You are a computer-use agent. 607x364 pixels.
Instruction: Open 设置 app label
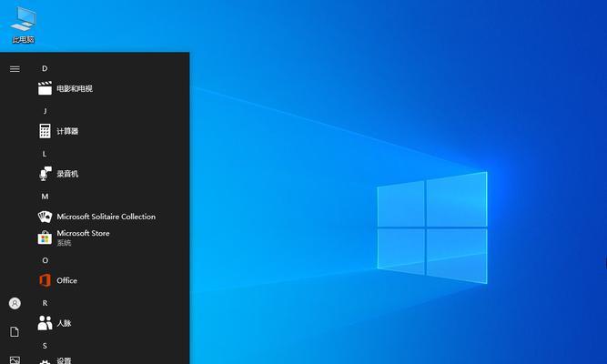click(64, 360)
